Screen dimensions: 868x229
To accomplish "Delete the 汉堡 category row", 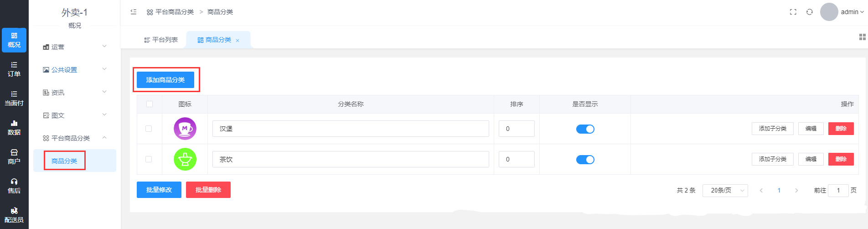I will click(841, 129).
